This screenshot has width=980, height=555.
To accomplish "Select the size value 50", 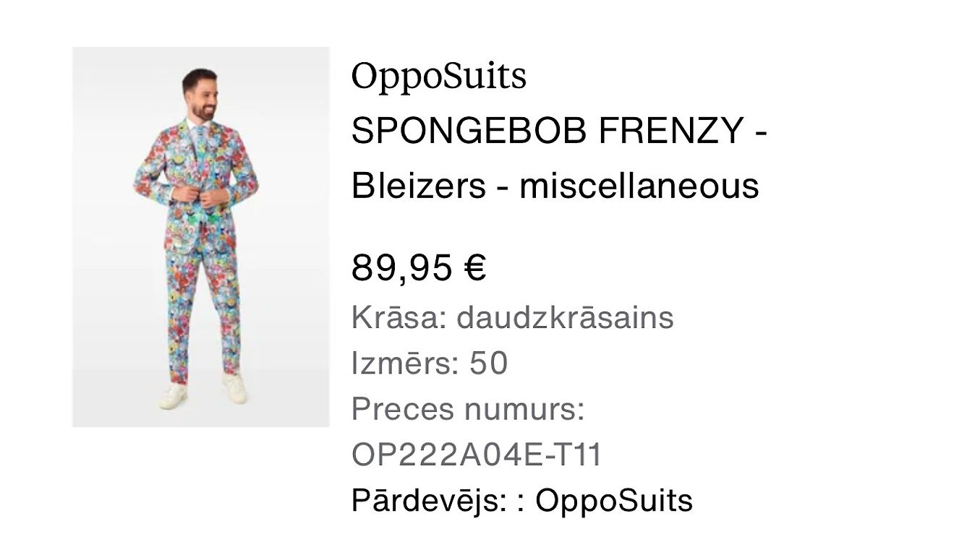I will [489, 363].
